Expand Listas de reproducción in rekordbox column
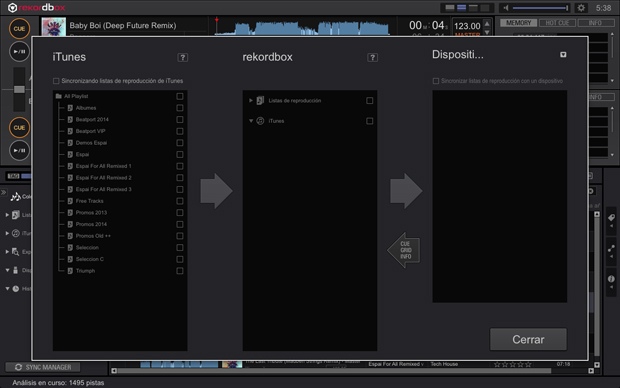The width and height of the screenshot is (620, 388). coord(251,100)
